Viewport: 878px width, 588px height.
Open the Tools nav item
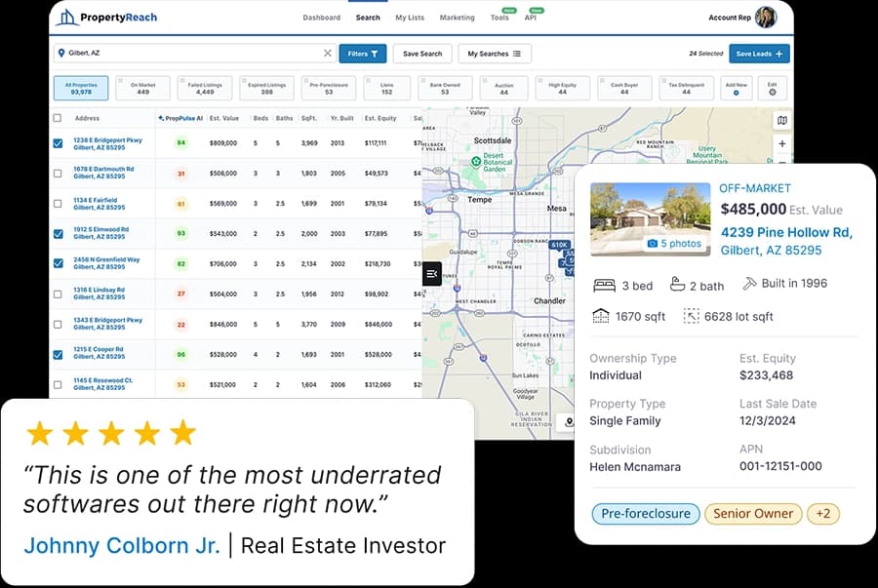pyautogui.click(x=499, y=18)
